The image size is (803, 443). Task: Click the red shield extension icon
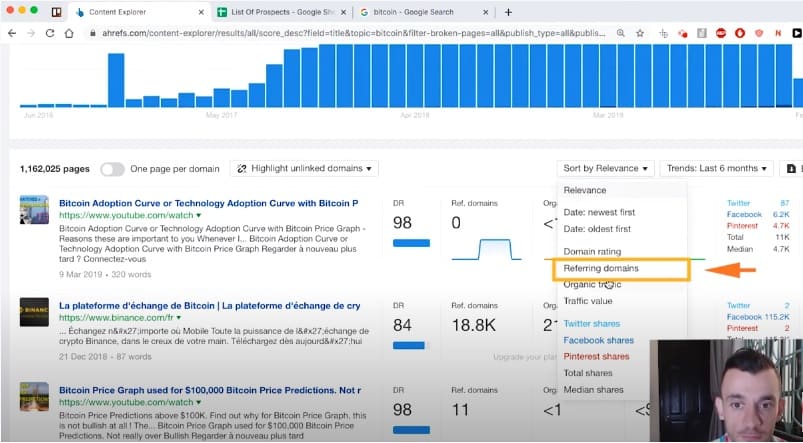[759, 33]
